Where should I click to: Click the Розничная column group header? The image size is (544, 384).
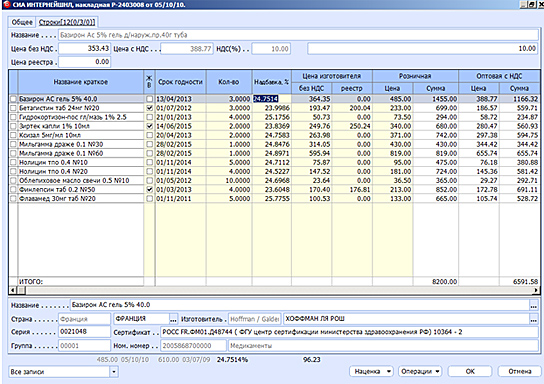[415, 76]
